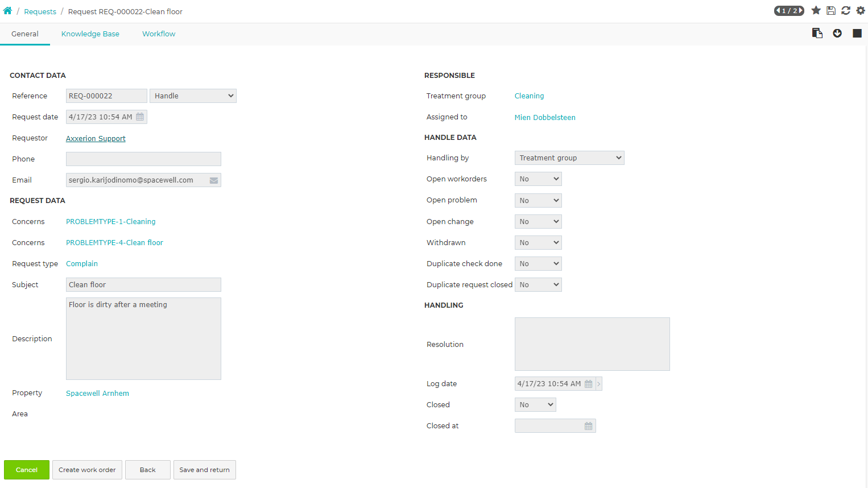Image resolution: width=868 pixels, height=488 pixels.
Task: Open settings with the gear icon
Action: point(861,10)
